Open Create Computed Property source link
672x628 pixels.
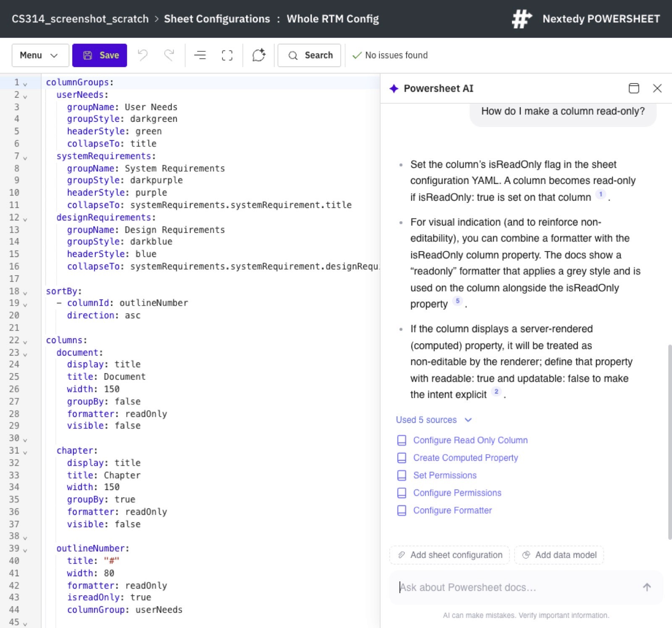pos(465,458)
